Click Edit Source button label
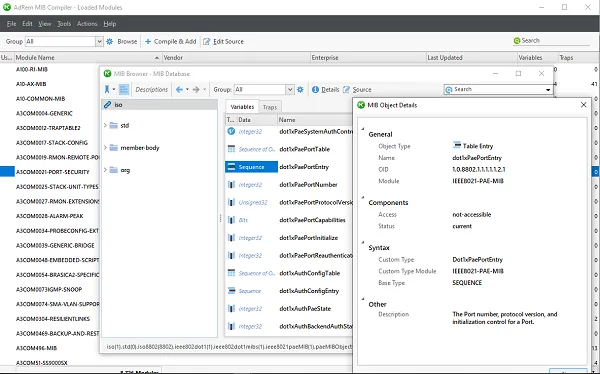Image resolution: width=600 pixels, height=374 pixels. tap(228, 41)
